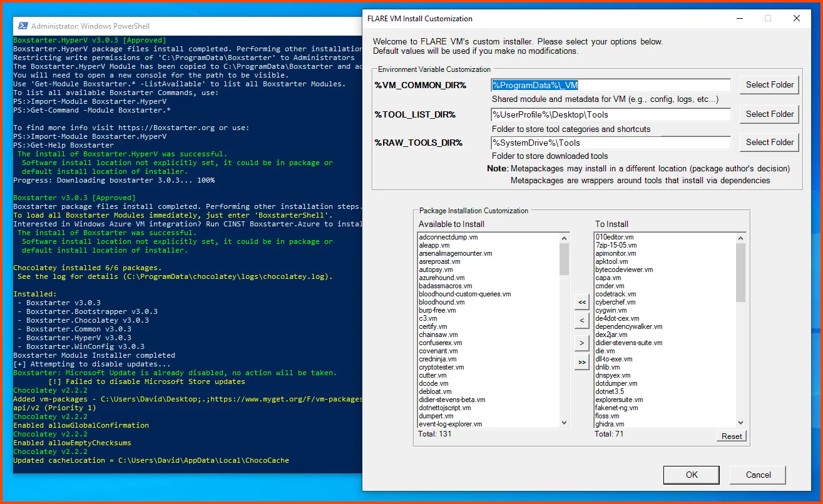This screenshot has height=504, width=823.
Task: Select adconnectdump.vm in the available list
Action: 449,238
